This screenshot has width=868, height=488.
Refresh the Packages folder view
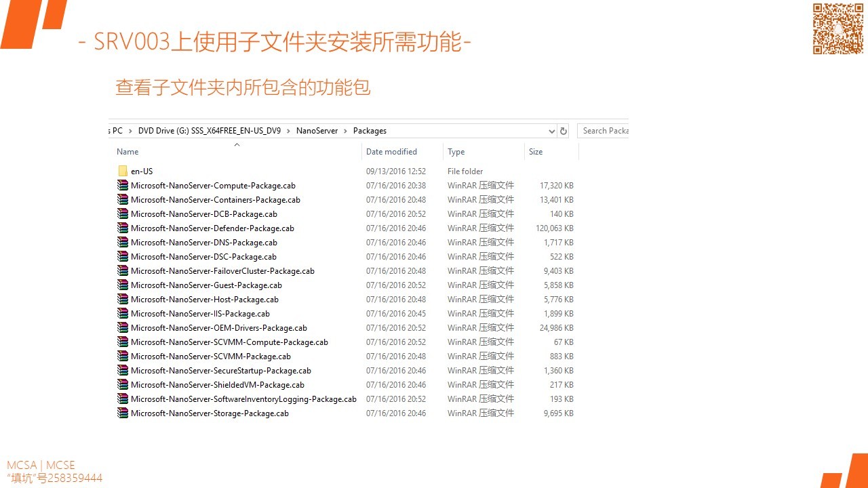(564, 131)
